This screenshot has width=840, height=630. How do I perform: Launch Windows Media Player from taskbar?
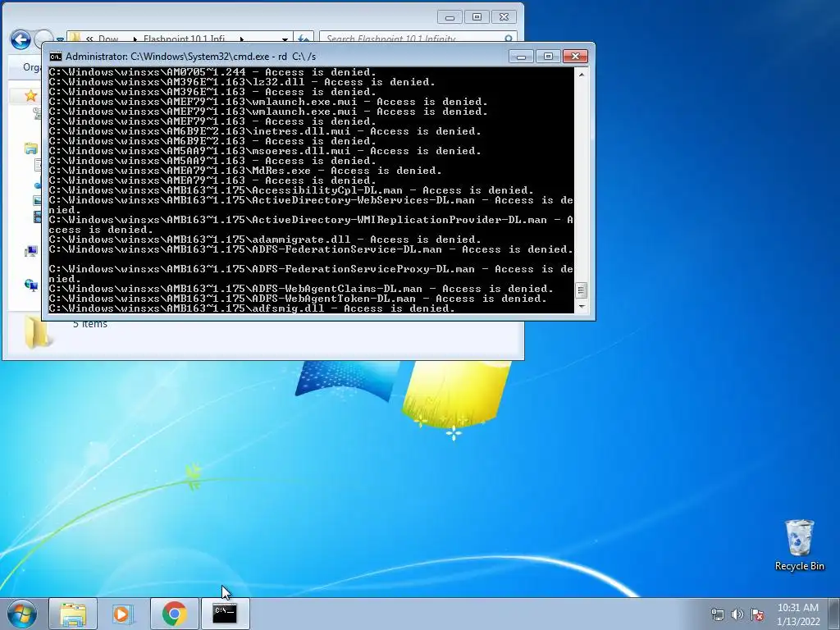[x=123, y=614]
